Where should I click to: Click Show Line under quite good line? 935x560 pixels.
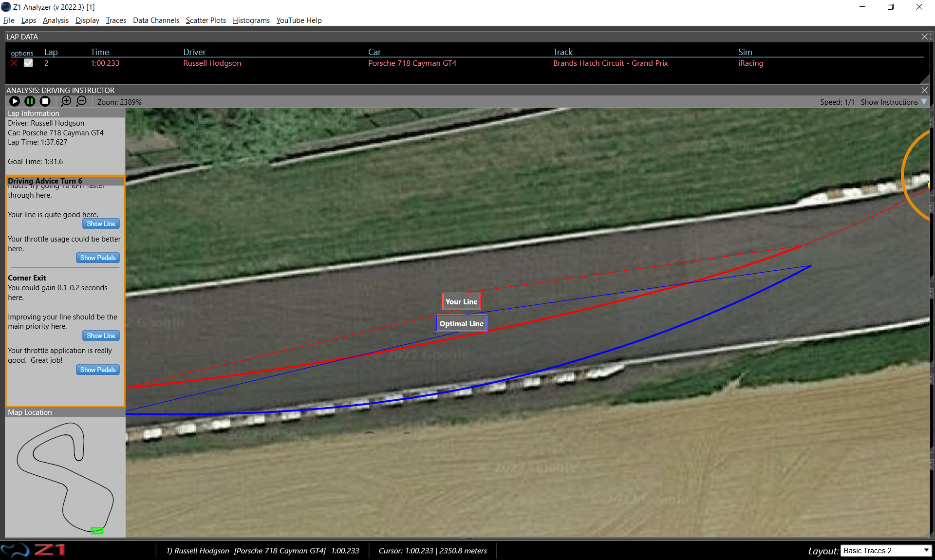click(x=101, y=224)
